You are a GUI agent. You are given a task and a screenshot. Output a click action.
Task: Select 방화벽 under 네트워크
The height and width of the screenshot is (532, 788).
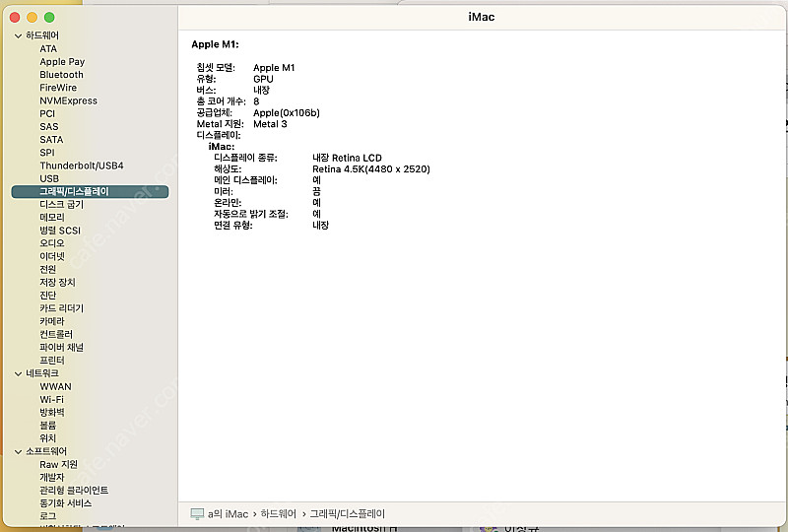52,413
